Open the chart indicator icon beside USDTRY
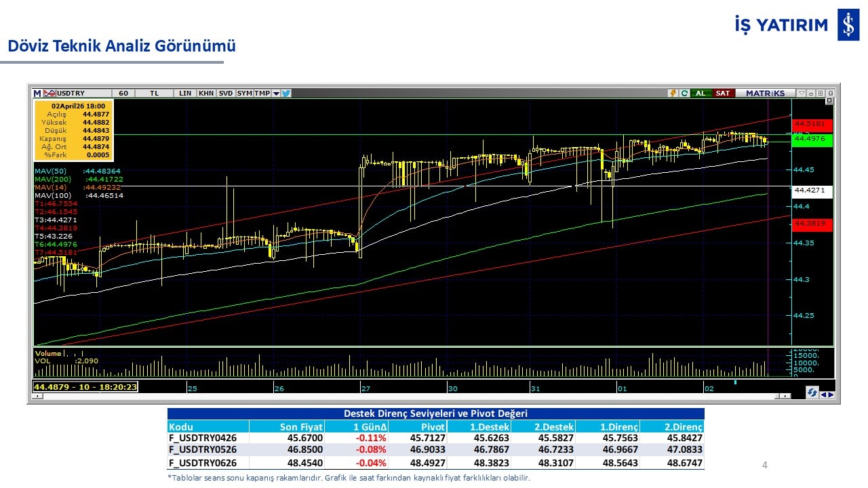The image size is (868, 488). pos(49,93)
